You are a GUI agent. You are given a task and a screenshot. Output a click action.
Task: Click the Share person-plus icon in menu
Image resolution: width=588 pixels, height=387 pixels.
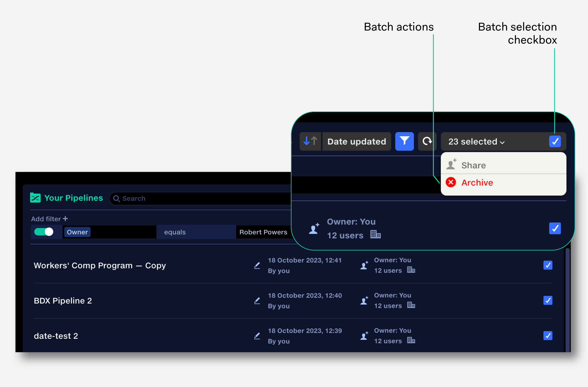[451, 164]
